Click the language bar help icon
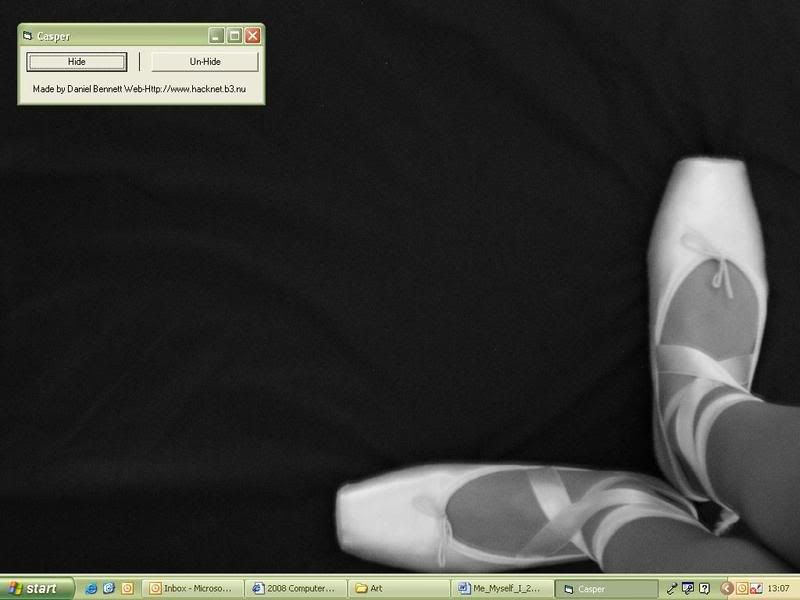The image size is (800, 600). point(705,589)
